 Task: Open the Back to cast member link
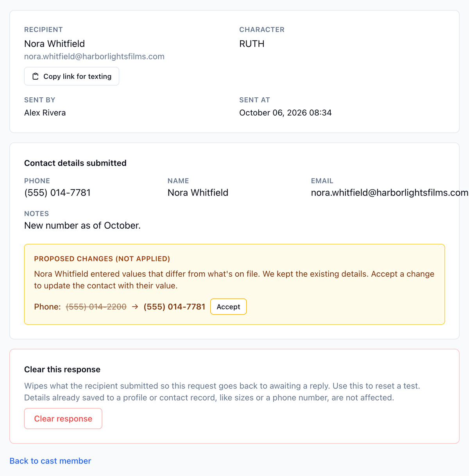[x=50, y=461]
